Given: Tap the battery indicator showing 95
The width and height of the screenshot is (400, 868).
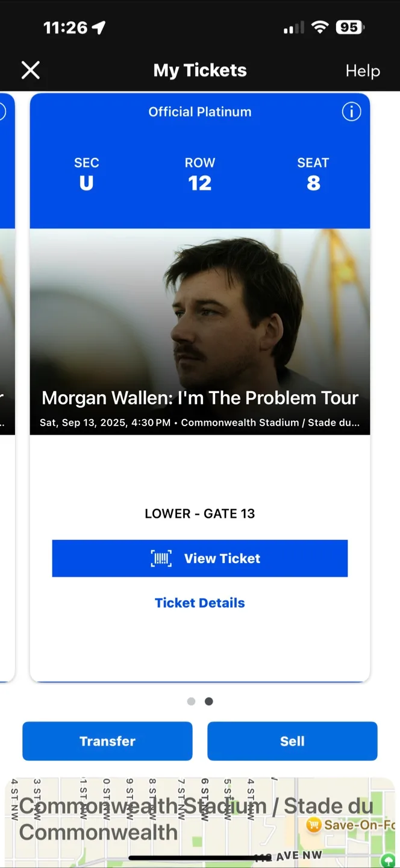Looking at the screenshot, I should point(350,27).
